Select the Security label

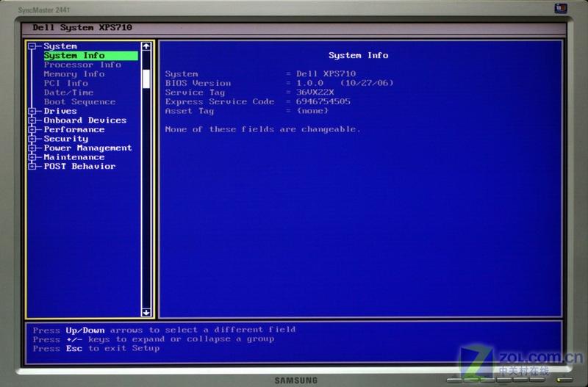(65, 139)
